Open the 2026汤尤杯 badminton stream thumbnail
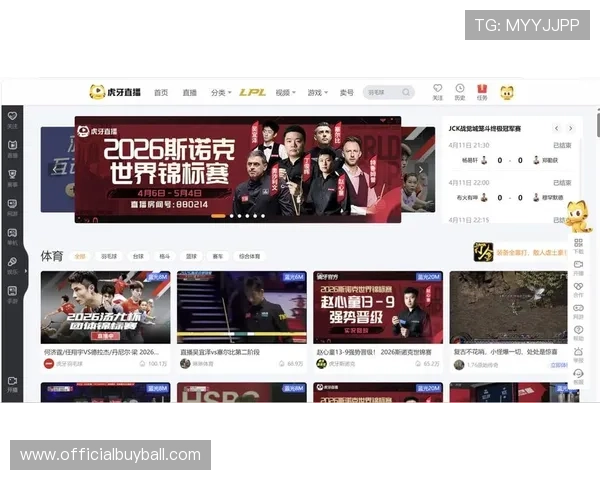Image resolution: width=600 pixels, height=480 pixels. click(x=106, y=307)
